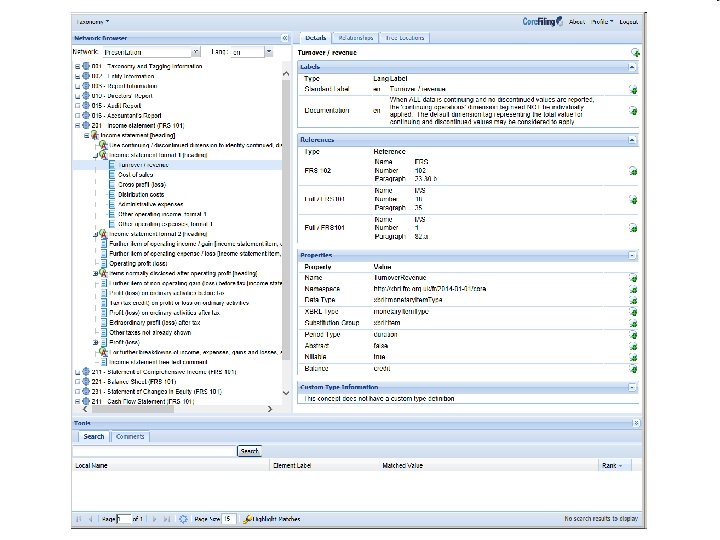Click the globe icon for Audit Report network
Image resolution: width=720 pixels, height=540 pixels.
86,106
